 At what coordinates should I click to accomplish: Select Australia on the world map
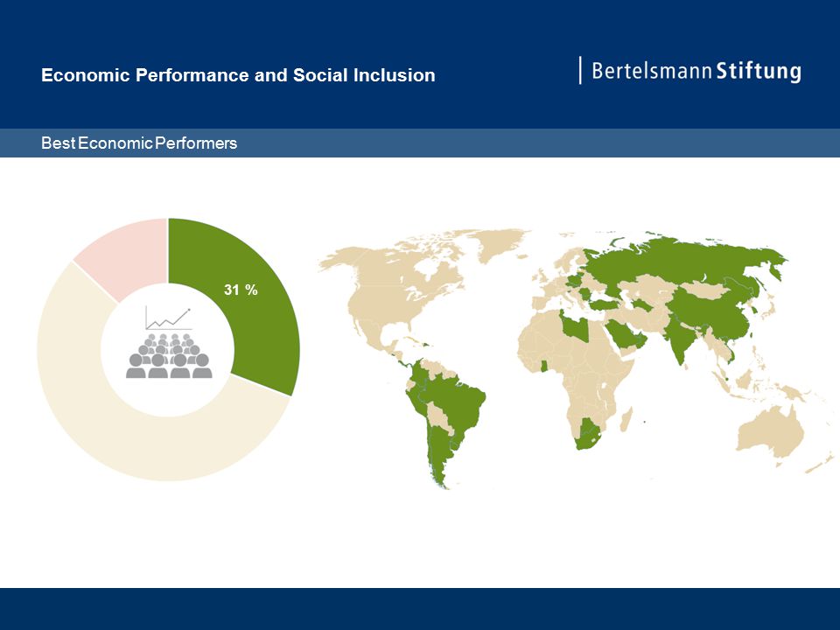click(772, 433)
